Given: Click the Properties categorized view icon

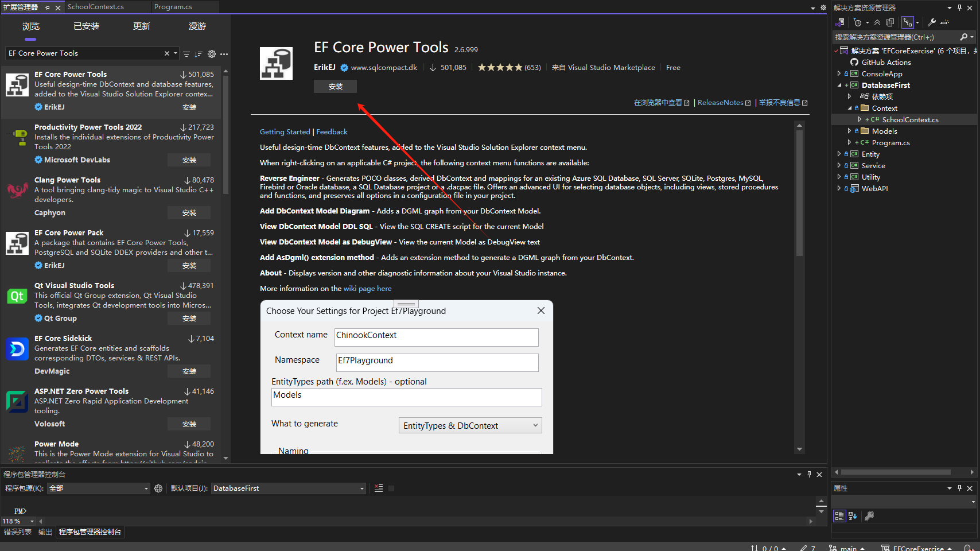Looking at the screenshot, I should click(839, 516).
